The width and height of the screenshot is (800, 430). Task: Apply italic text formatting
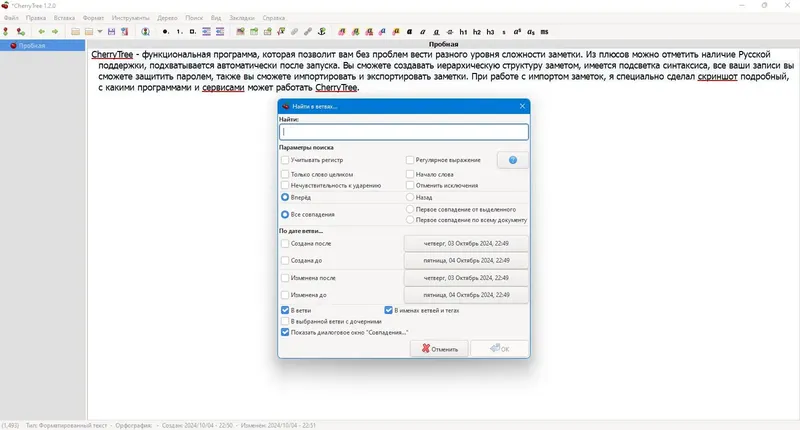(x=422, y=32)
